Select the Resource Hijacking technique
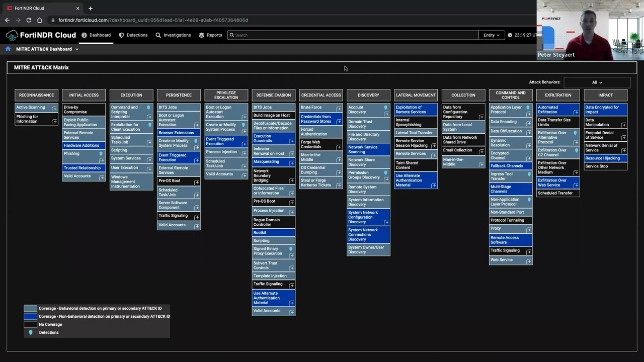Image resolution: width=644 pixels, height=362 pixels. pos(606,158)
